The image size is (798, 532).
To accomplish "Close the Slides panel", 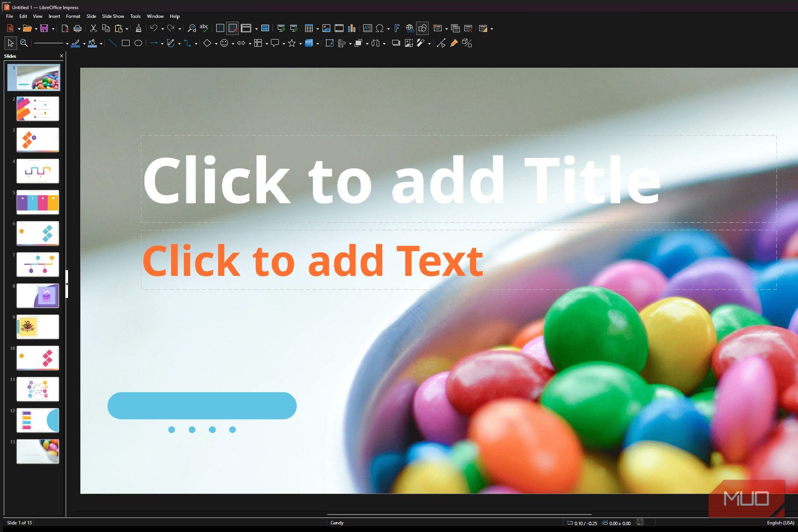I will coord(62,56).
